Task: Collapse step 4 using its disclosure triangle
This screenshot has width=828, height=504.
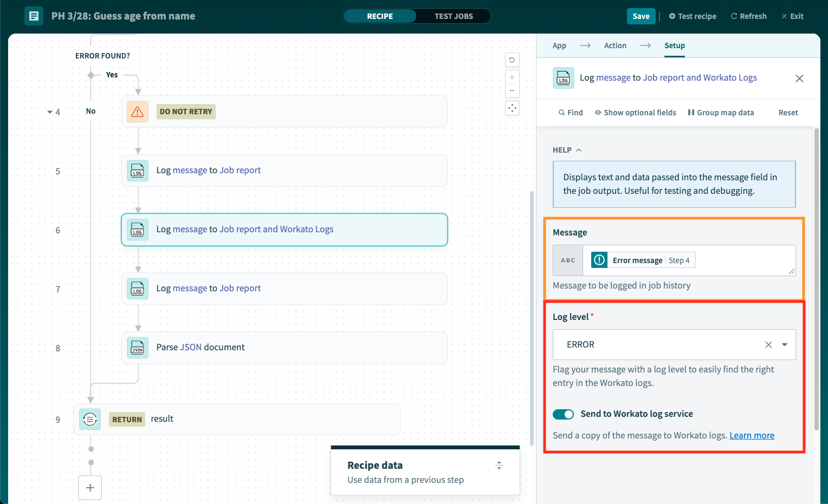Action: pyautogui.click(x=49, y=112)
